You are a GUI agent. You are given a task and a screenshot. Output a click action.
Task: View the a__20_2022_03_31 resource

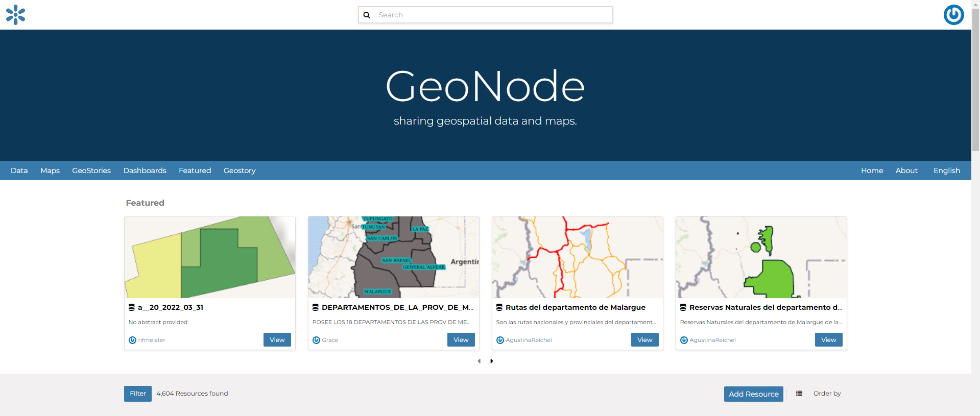click(x=277, y=340)
